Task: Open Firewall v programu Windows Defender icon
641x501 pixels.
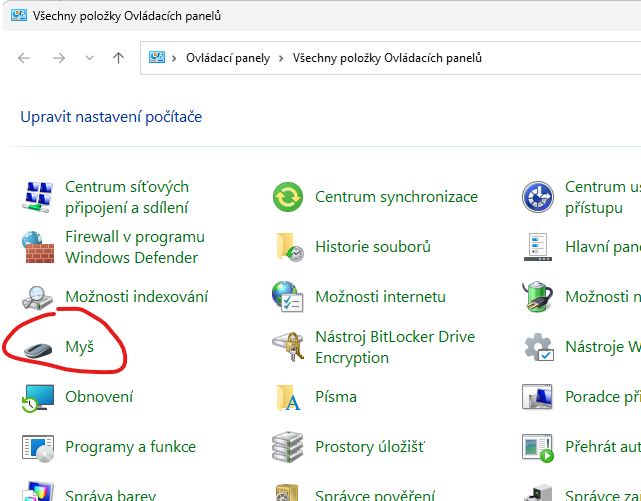Action: pos(38,247)
